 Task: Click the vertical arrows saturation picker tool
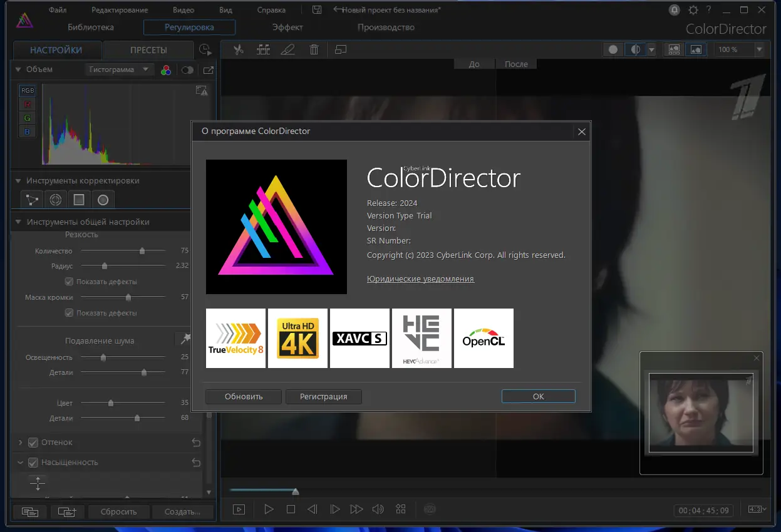38,483
